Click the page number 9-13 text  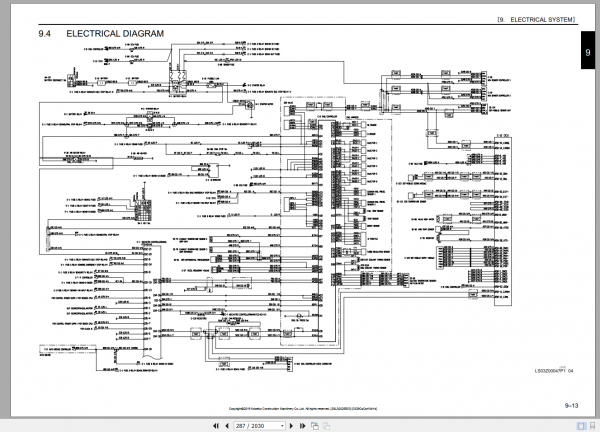tap(571, 406)
